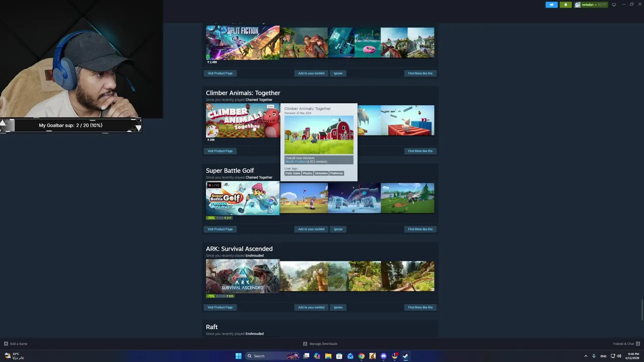Open the Climber Animals: Together title link
The image size is (644, 362).
[x=243, y=93]
